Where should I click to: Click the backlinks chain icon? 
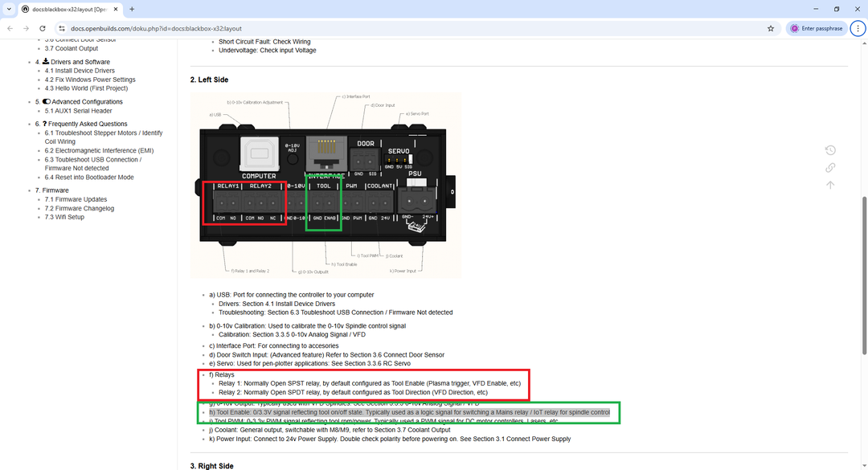tap(830, 167)
